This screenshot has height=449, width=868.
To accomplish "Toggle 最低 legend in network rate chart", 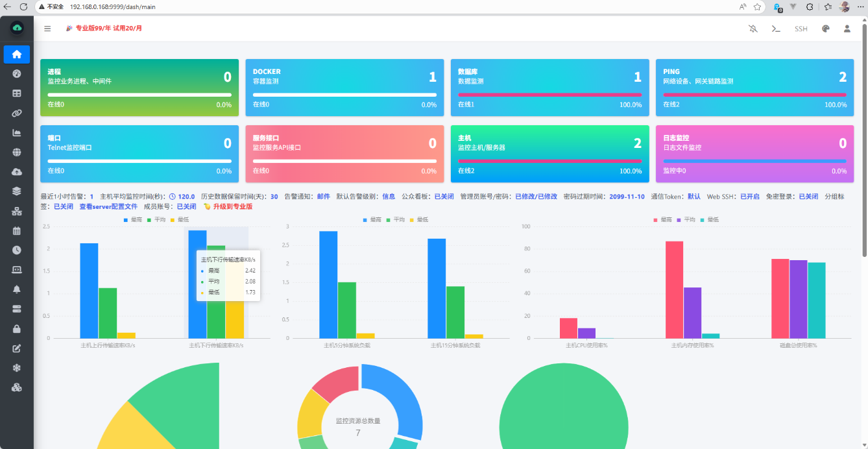I will [x=178, y=220].
